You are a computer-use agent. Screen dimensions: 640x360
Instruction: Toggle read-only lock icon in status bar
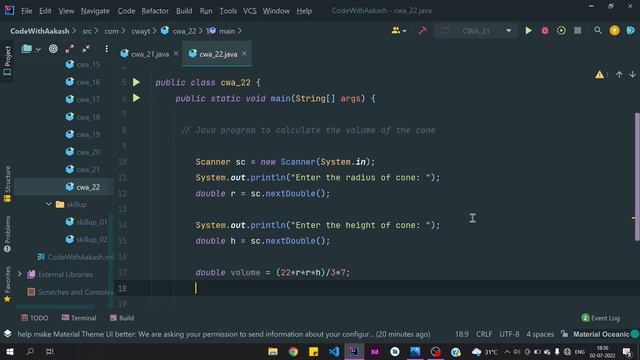(564, 334)
